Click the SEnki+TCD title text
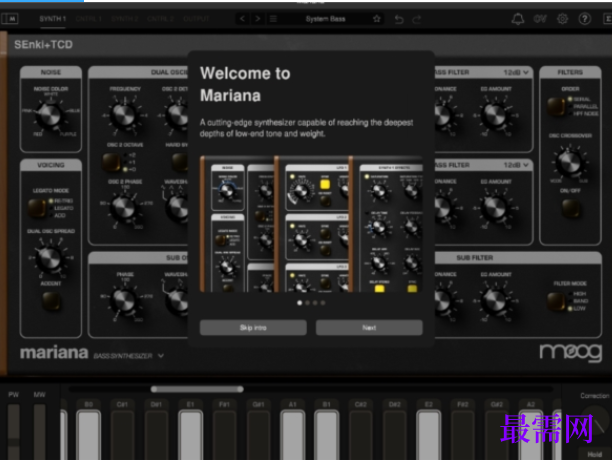This screenshot has height=460, width=612. (43, 44)
